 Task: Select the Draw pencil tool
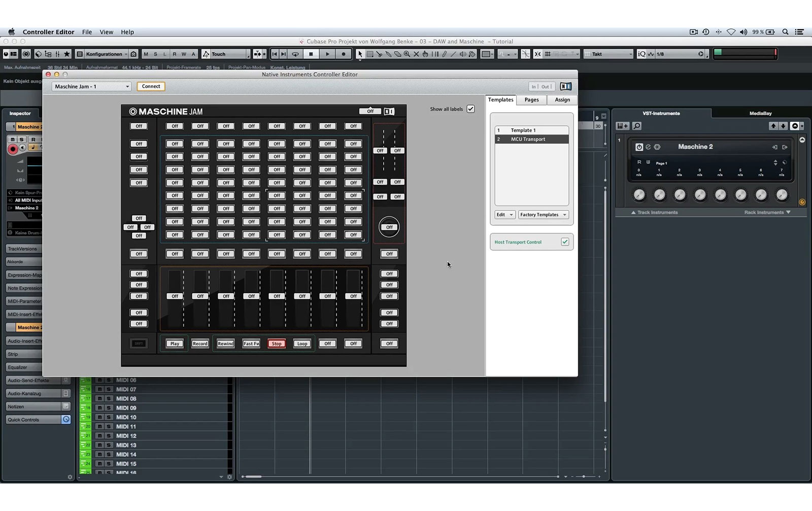tap(444, 54)
